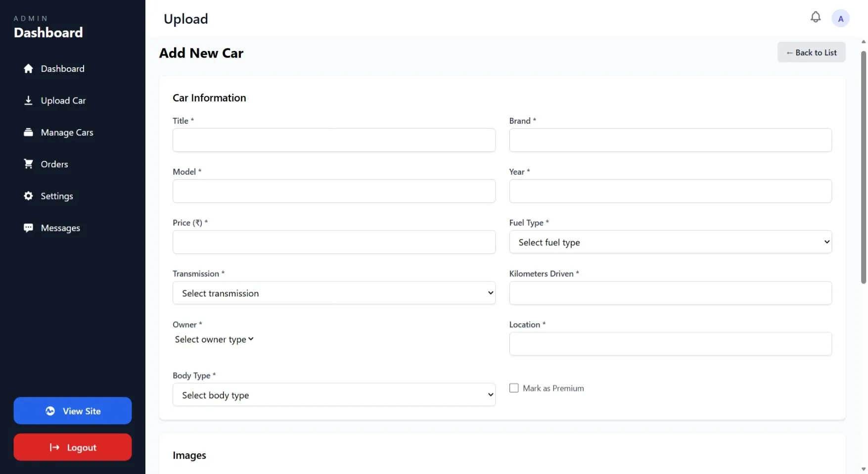Screen dimensions: 868x474
Task: Click the shopping cart icon for Orders
Action: (29, 164)
